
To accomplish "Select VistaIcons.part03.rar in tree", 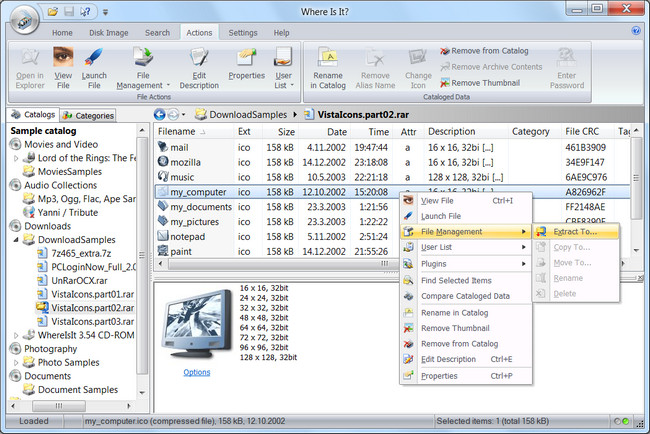I will 92,322.
